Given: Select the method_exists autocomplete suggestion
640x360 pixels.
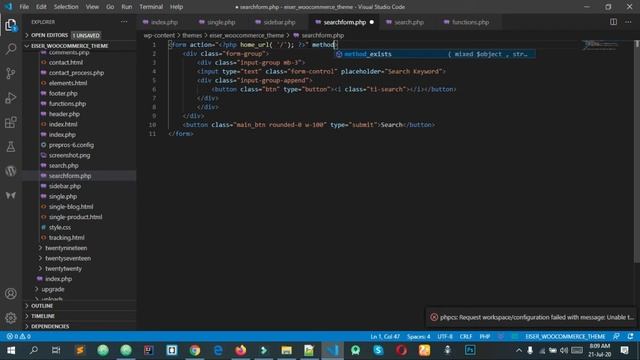Looking at the screenshot, I should tap(435, 54).
